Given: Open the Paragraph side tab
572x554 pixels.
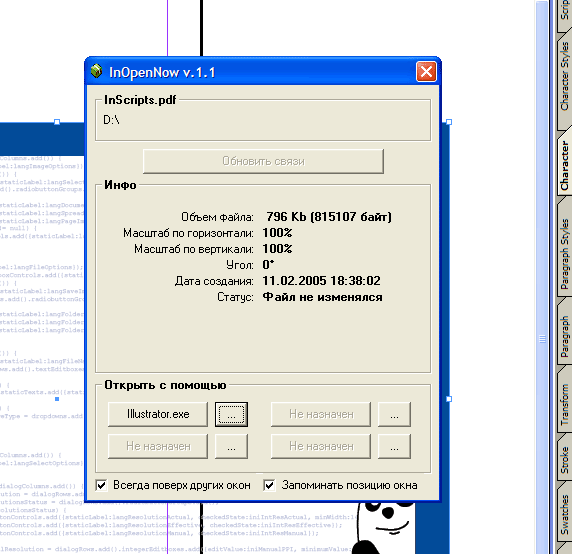Looking at the screenshot, I should click(565, 336).
